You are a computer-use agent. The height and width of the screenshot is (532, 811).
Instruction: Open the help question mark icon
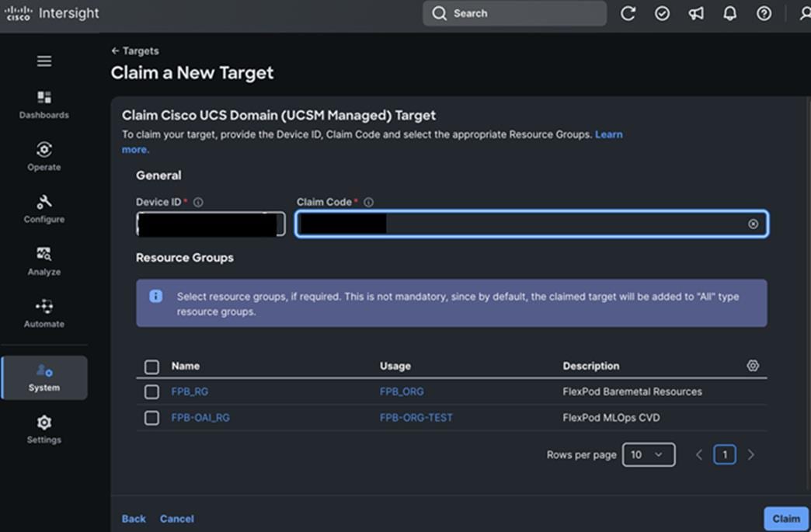[x=764, y=13]
